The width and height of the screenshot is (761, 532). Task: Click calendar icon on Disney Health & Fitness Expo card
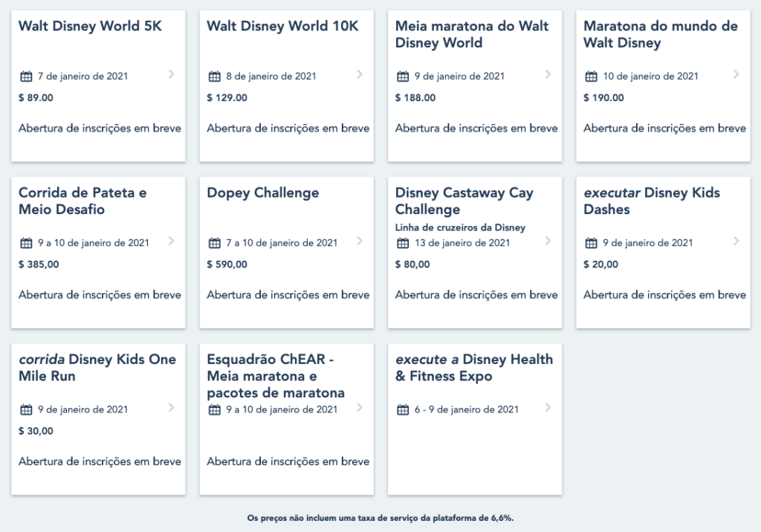(402, 409)
